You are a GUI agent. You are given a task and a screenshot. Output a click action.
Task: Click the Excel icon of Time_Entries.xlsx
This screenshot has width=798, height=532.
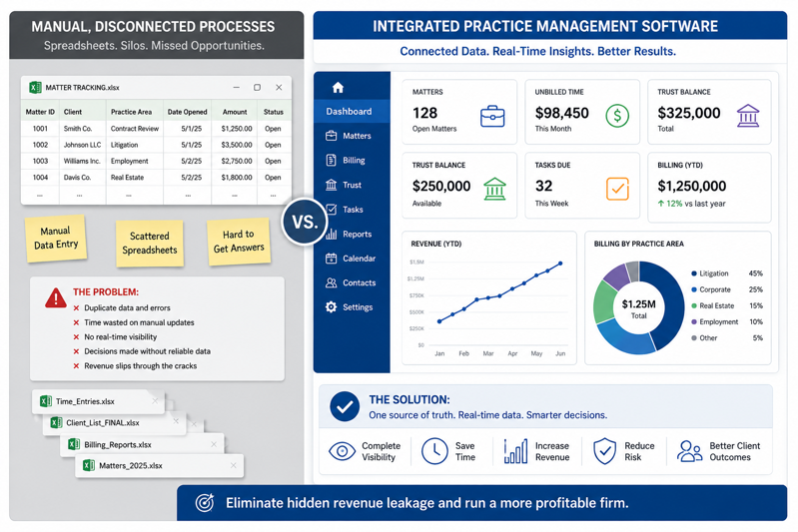click(x=45, y=401)
